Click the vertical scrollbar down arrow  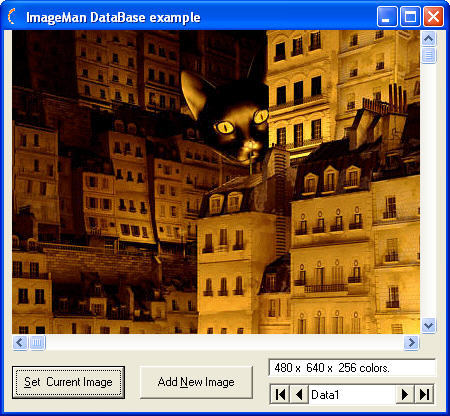point(428,325)
